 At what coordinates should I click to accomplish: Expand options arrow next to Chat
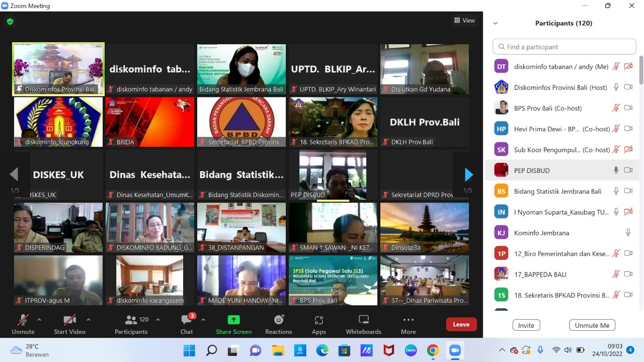click(203, 320)
